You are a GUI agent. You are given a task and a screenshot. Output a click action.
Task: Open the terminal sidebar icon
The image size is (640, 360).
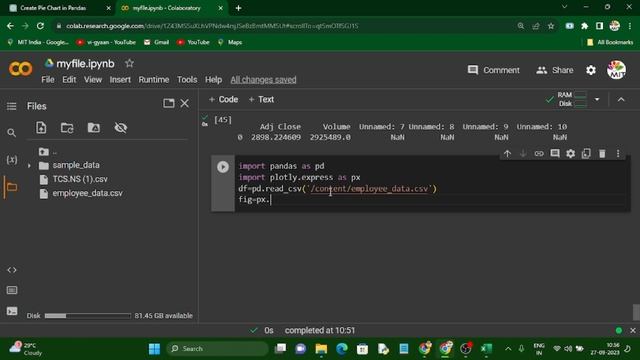(12, 311)
